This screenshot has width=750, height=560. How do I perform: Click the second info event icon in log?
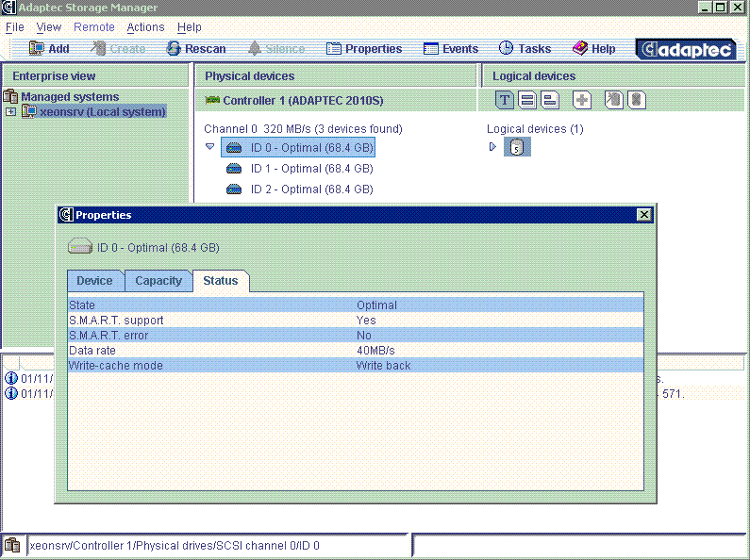point(11,394)
